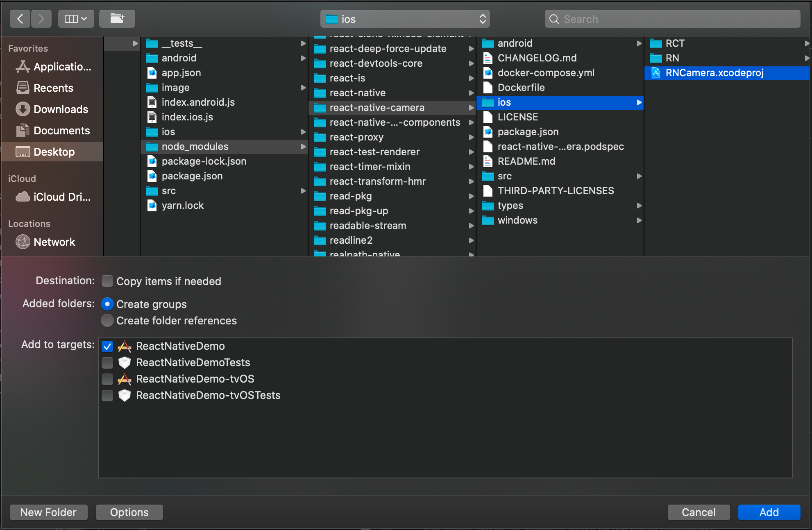Viewport: 812px width, 530px height.
Task: Select Create folder references option
Action: click(x=107, y=320)
